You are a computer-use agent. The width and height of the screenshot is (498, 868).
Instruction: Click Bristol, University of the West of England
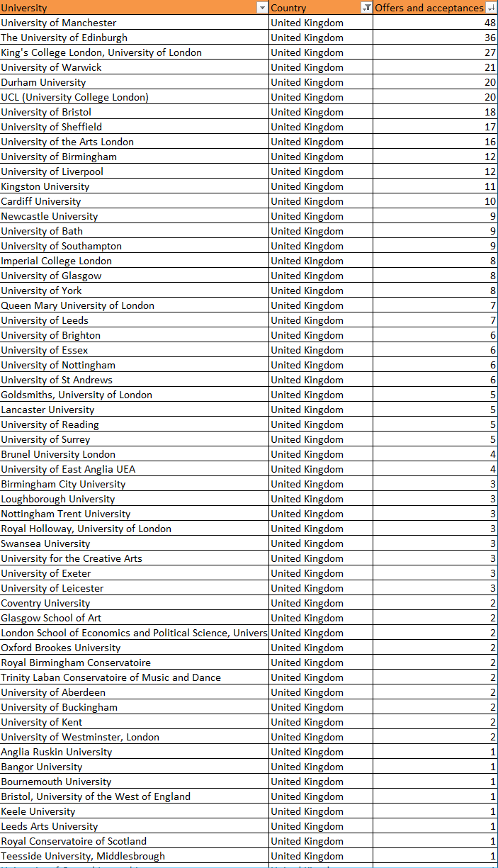pyautogui.click(x=135, y=796)
